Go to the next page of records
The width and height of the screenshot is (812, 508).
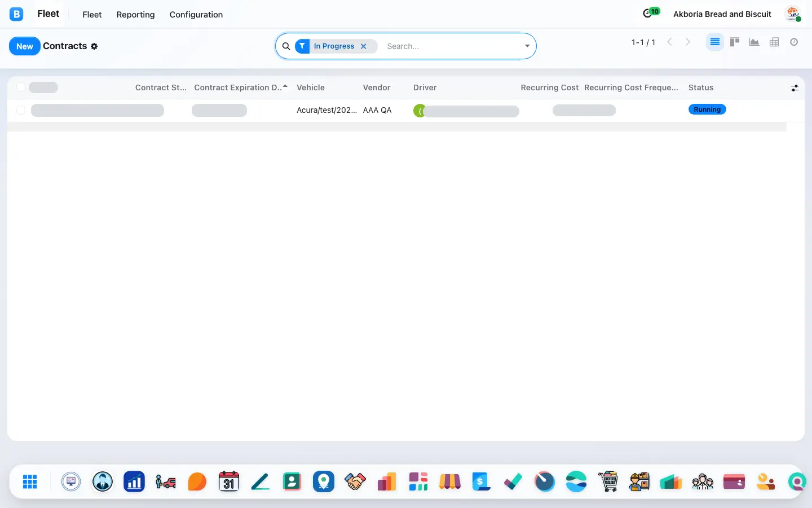click(688, 42)
